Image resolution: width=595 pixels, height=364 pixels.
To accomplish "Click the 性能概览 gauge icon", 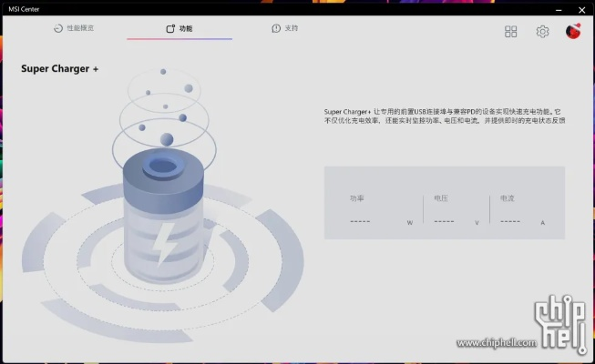I will 58,28.
